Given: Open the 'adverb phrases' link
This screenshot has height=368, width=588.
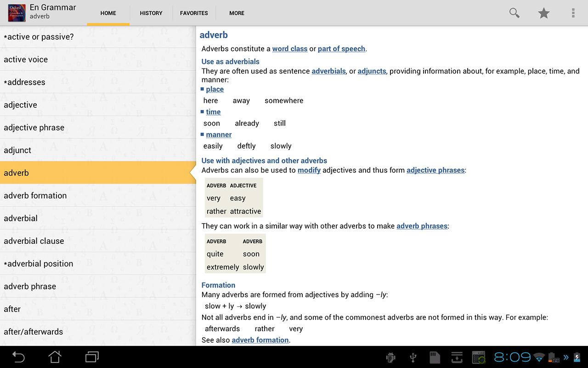Looking at the screenshot, I should pyautogui.click(x=422, y=226).
